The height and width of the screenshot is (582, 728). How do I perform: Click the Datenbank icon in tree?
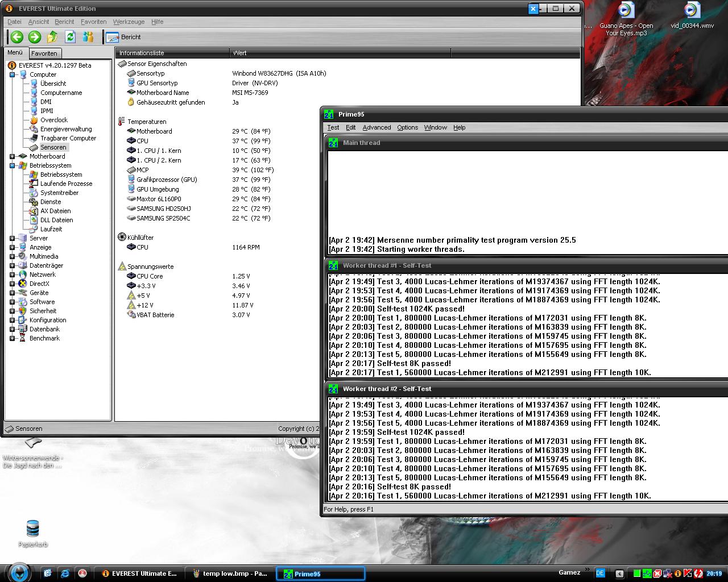pos(23,329)
